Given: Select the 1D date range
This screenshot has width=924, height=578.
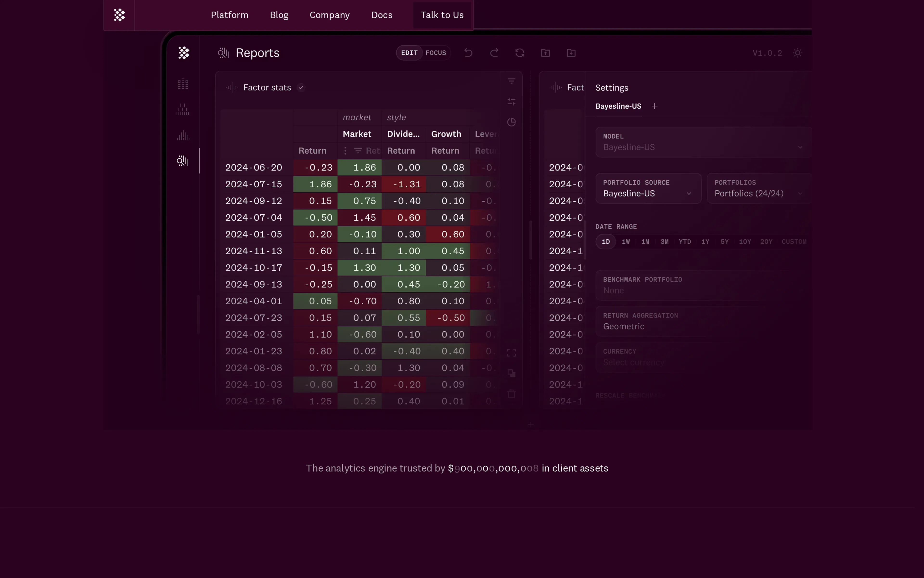Looking at the screenshot, I should [x=606, y=242].
